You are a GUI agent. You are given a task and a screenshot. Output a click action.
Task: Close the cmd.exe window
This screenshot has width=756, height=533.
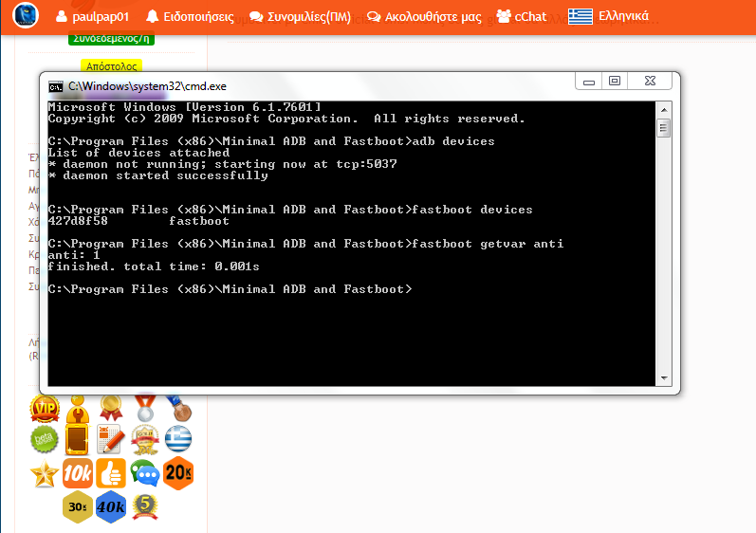(650, 81)
